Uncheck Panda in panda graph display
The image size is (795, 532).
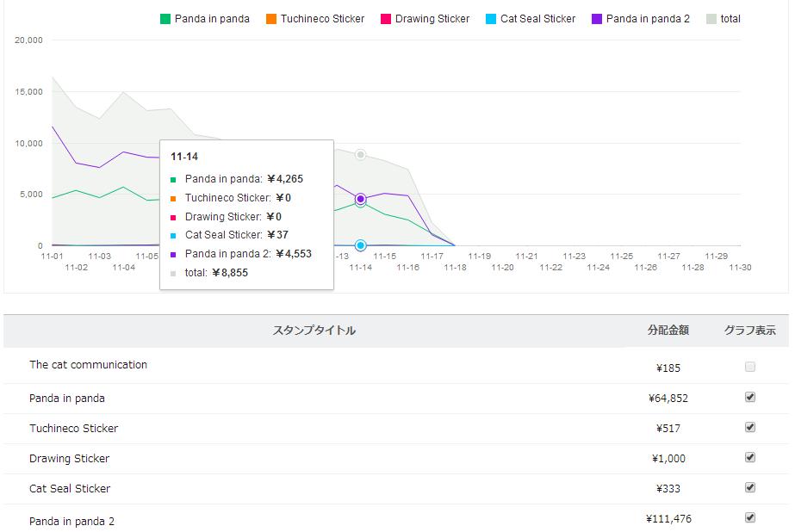[x=750, y=397]
